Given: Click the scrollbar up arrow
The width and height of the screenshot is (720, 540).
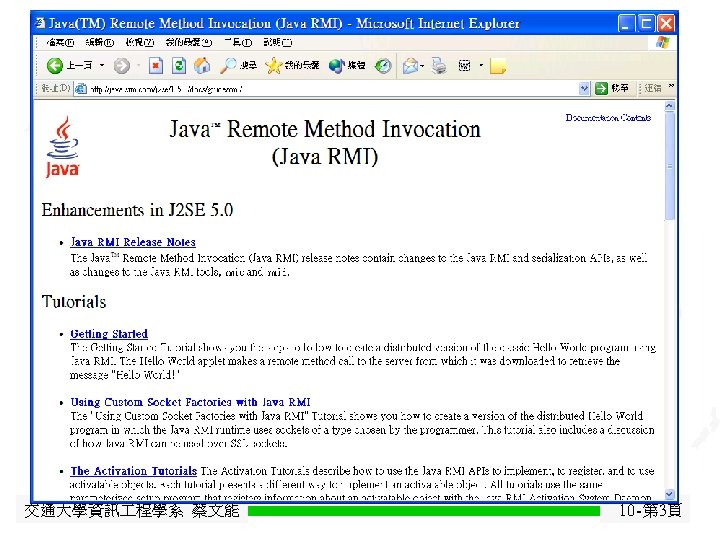Looking at the screenshot, I should (669, 106).
